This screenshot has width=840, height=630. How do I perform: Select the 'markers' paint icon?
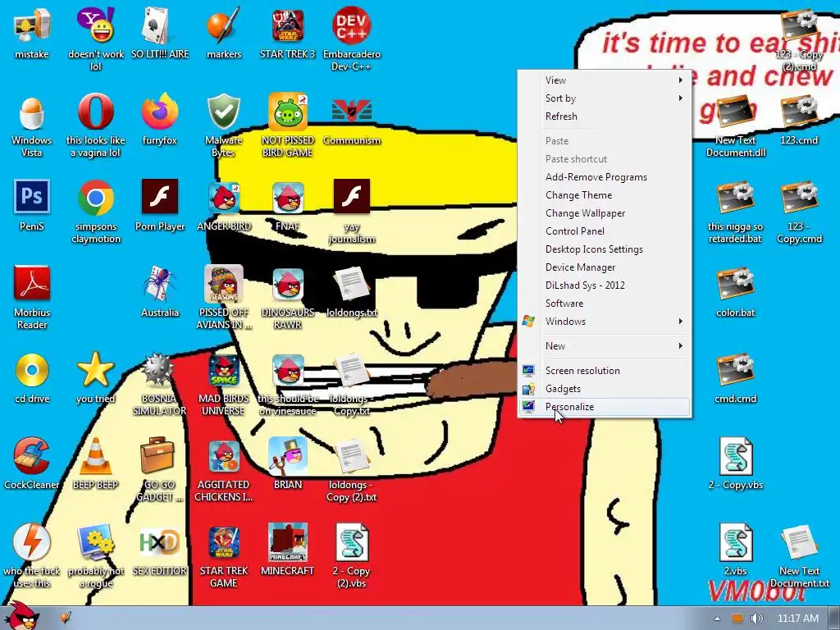click(224, 26)
